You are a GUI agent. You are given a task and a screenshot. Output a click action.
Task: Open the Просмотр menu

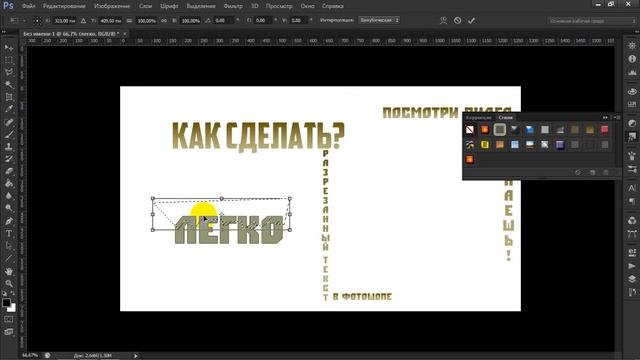(x=279, y=6)
